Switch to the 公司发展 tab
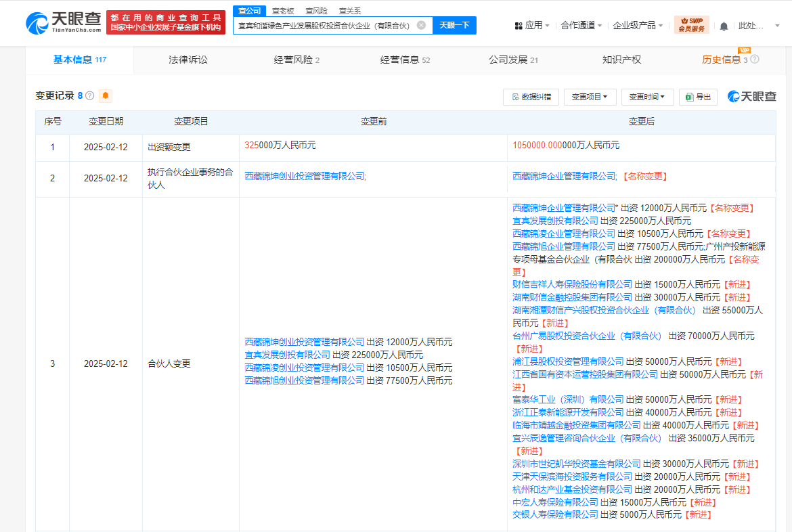 (513, 60)
